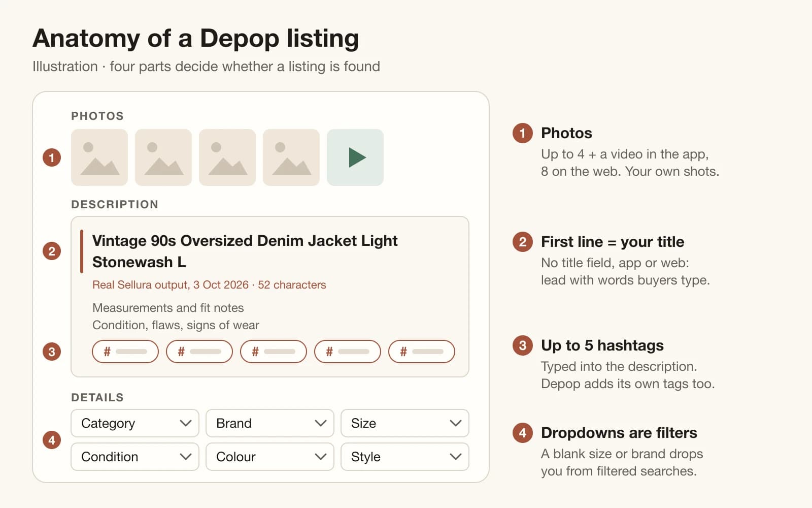Open the Colour dropdown
The image size is (812, 508).
[270, 457]
